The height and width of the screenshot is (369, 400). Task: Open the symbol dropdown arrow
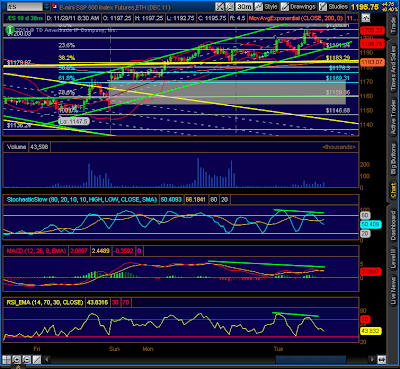(47, 6)
